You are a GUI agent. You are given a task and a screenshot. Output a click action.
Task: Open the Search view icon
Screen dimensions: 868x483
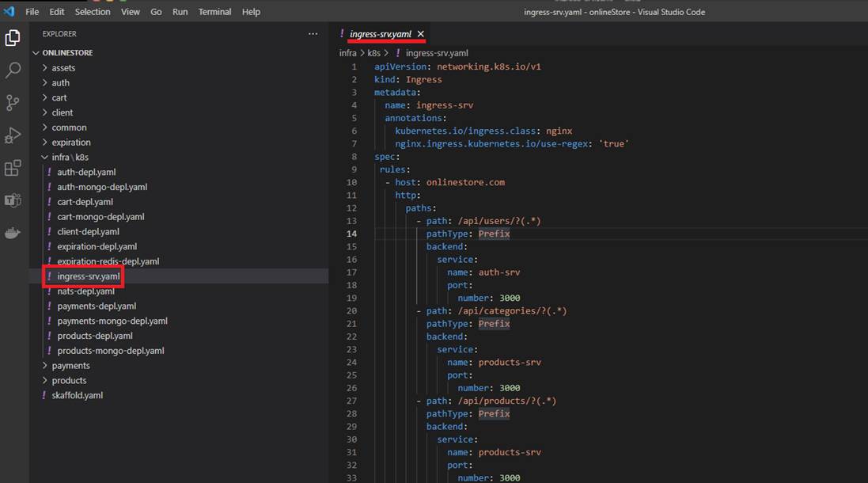point(13,70)
